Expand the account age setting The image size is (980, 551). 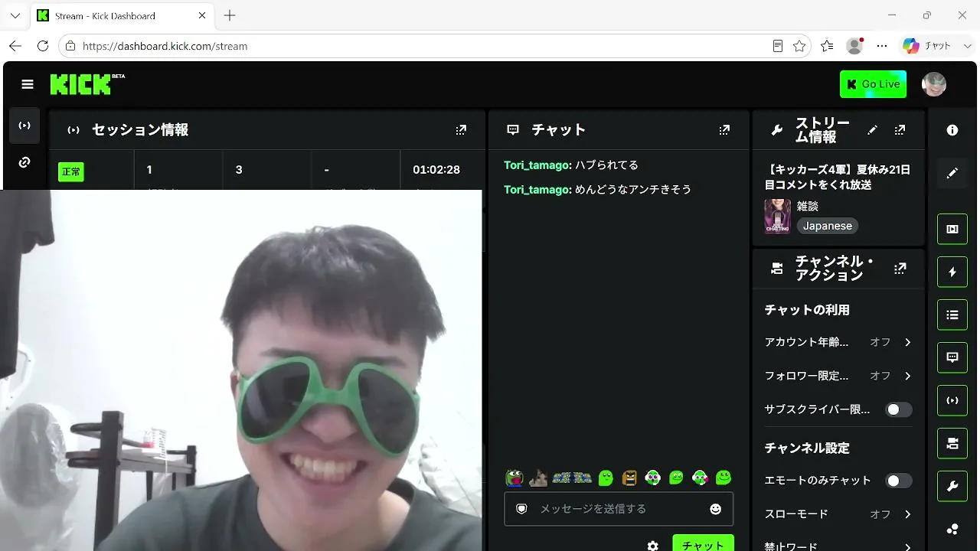[838, 342]
